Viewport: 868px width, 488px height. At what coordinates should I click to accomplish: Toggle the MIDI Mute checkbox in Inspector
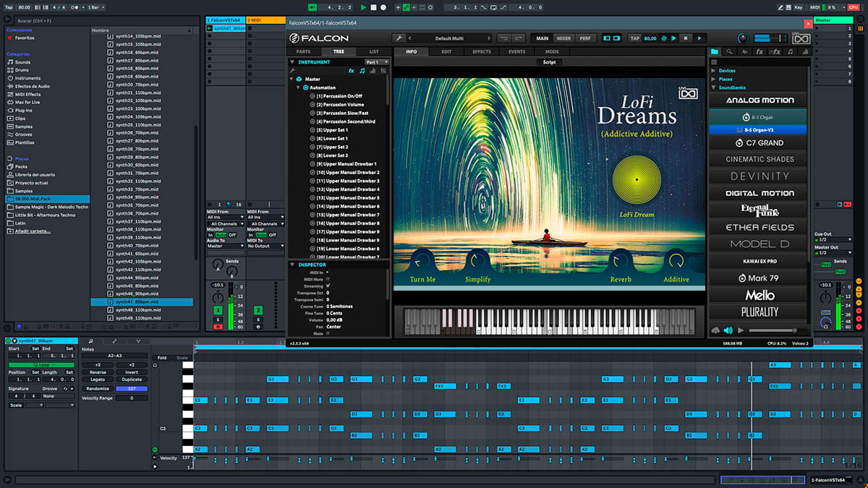328,279
